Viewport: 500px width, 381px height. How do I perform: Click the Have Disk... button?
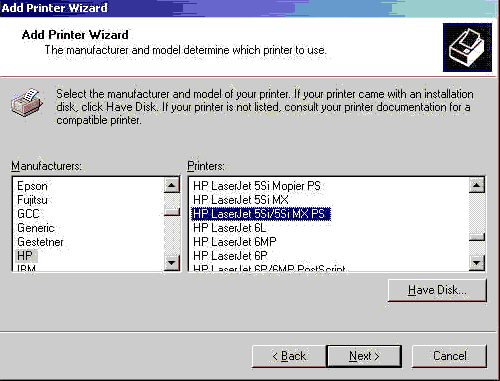(437, 290)
